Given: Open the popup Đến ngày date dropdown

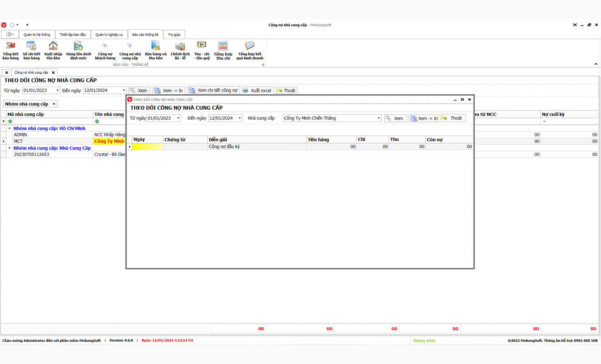Looking at the screenshot, I should coord(239,118).
